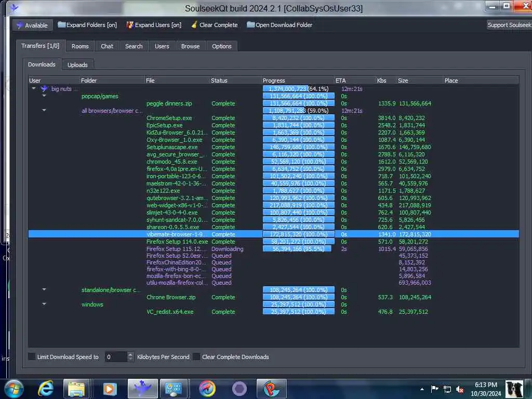
Task: Click Firefox Setup 115.12 downloading progress bar
Action: (x=299, y=249)
